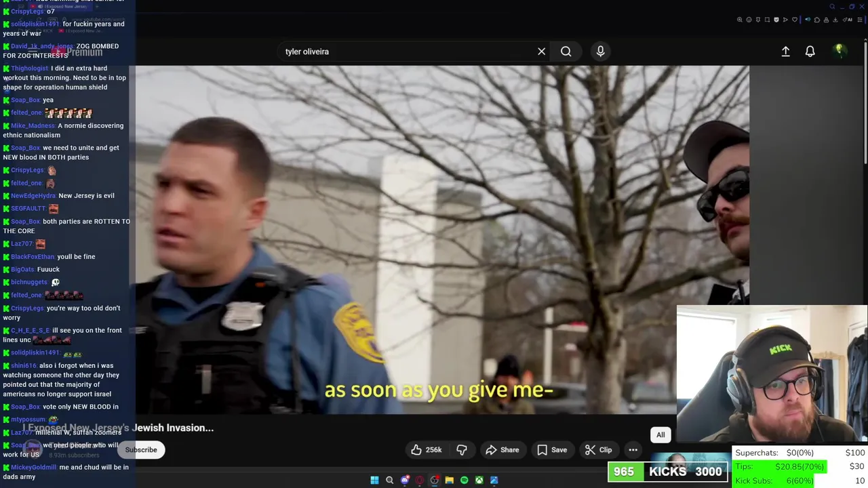Click chat username 'NewEdgeHydra'

33,196
